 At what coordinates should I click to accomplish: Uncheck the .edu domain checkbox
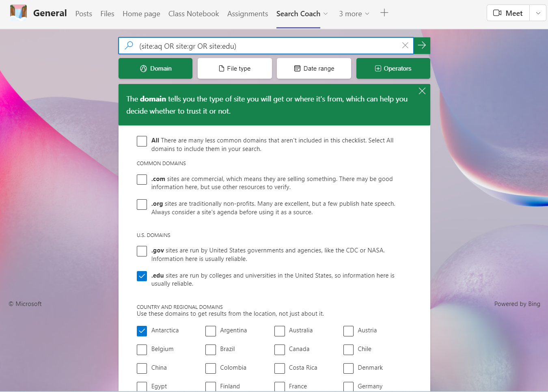point(142,276)
